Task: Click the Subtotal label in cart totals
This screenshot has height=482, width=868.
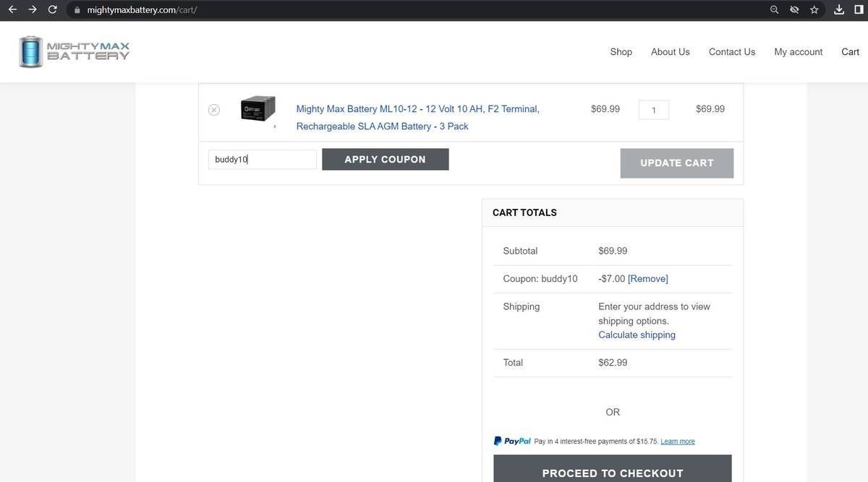Action: [520, 251]
